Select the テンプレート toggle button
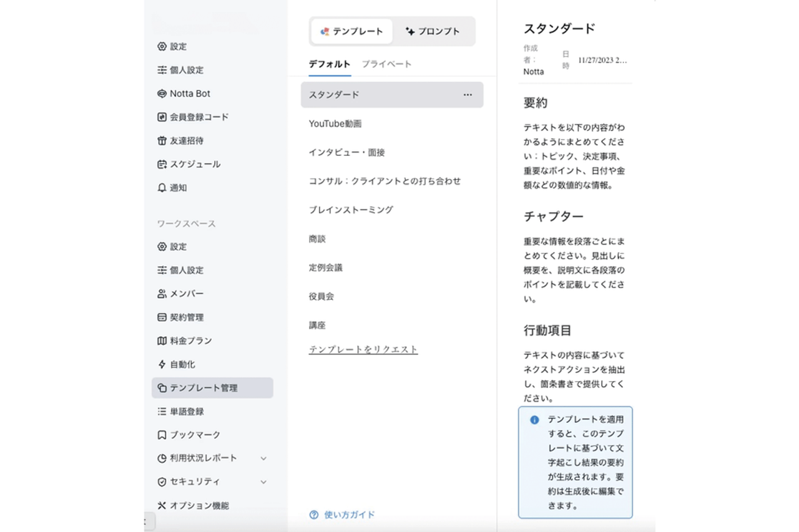Viewport: 799px width, 532px height. click(352, 31)
